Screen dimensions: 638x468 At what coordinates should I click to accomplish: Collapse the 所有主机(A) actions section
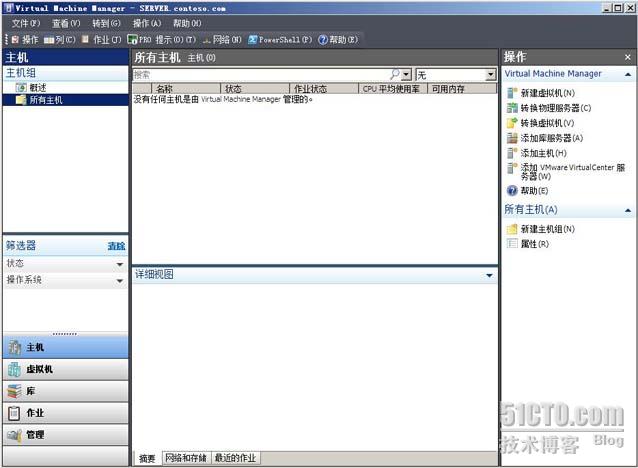pos(628,210)
